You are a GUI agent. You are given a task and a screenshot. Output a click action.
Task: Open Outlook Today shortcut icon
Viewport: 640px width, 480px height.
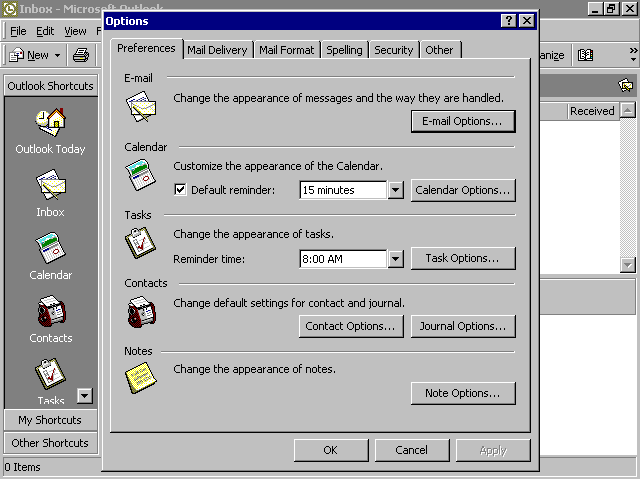[51, 122]
